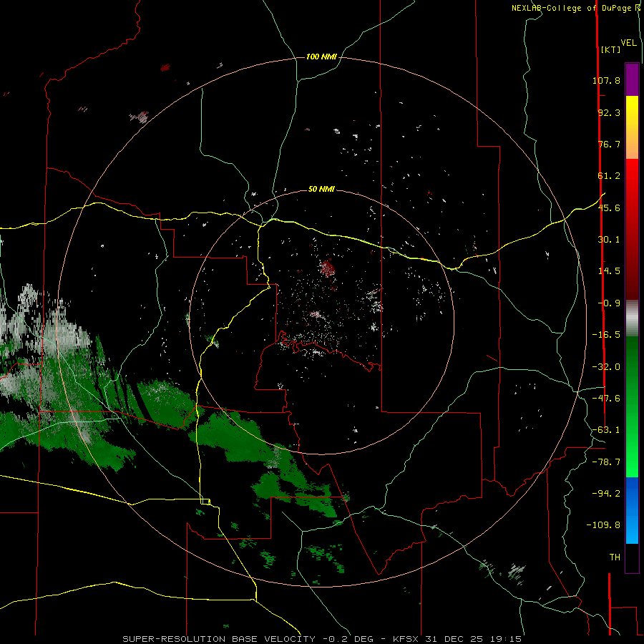
Task: Click the product caption SUPER-RESOLUTION BASE VELOCITY
Action: point(219,639)
